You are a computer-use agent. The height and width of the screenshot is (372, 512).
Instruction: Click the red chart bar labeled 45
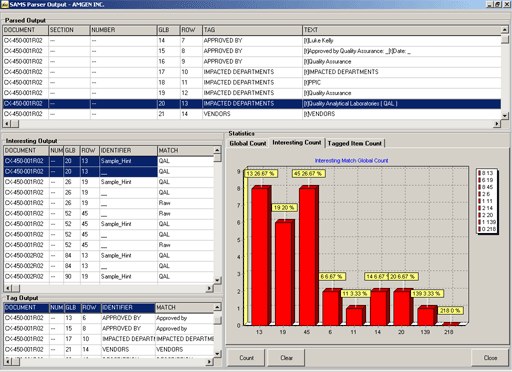point(308,257)
